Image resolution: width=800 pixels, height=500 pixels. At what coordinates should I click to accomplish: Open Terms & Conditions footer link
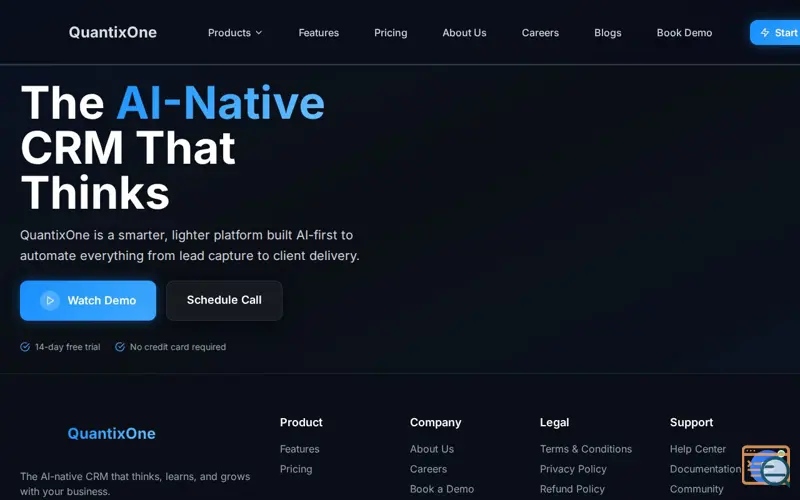[x=586, y=449]
